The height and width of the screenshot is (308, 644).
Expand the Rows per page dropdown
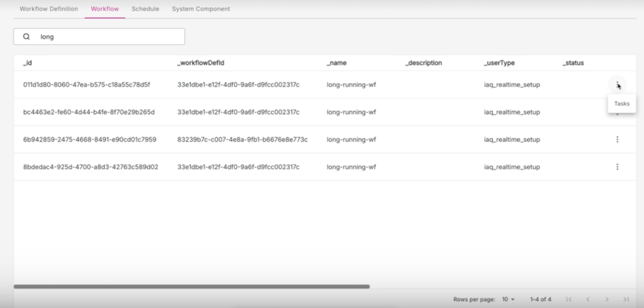[509, 300]
